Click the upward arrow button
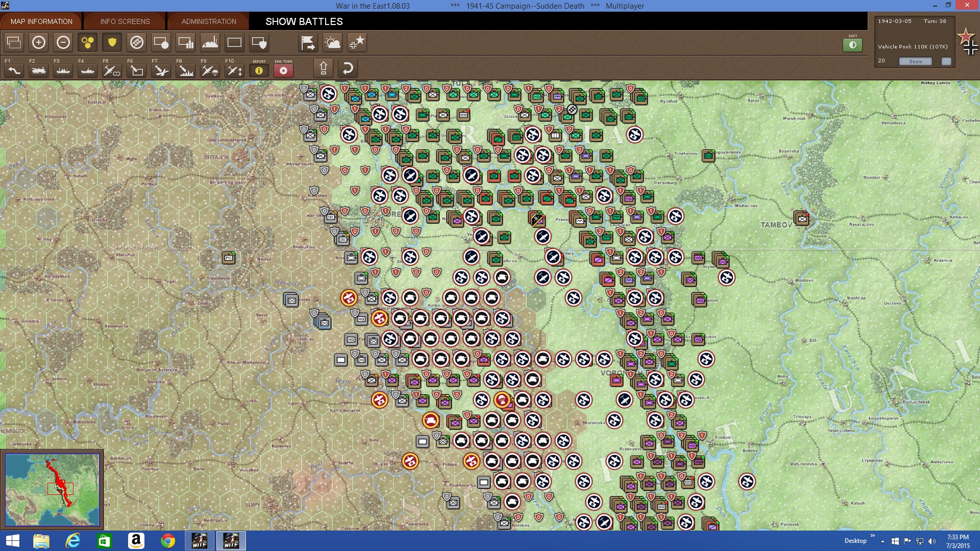The image size is (980, 551). 324,68
